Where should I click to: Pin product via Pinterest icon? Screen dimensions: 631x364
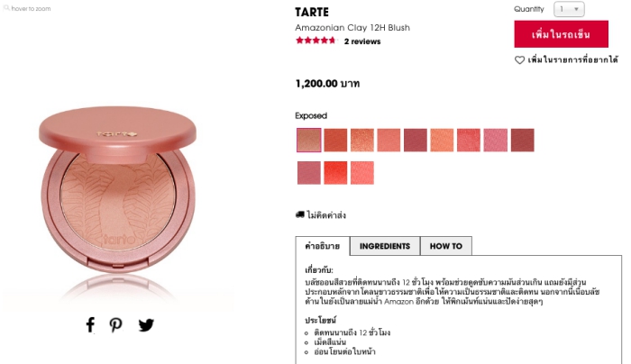point(116,325)
